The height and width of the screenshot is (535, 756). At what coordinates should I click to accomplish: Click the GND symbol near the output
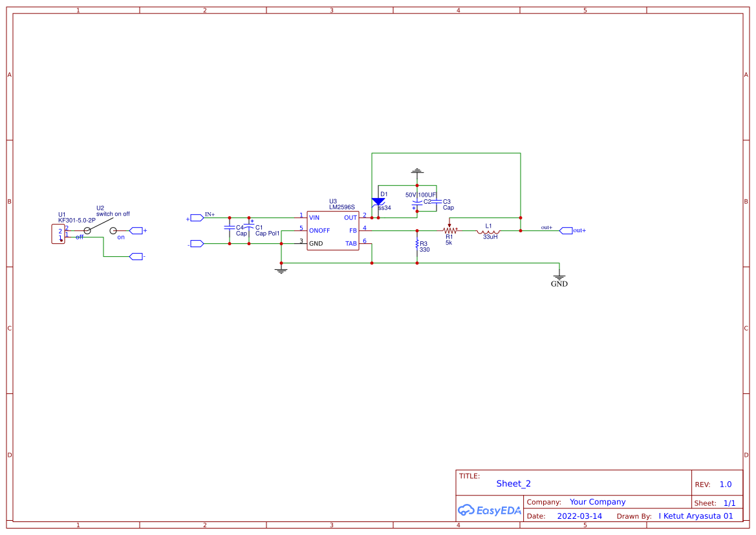(x=558, y=278)
